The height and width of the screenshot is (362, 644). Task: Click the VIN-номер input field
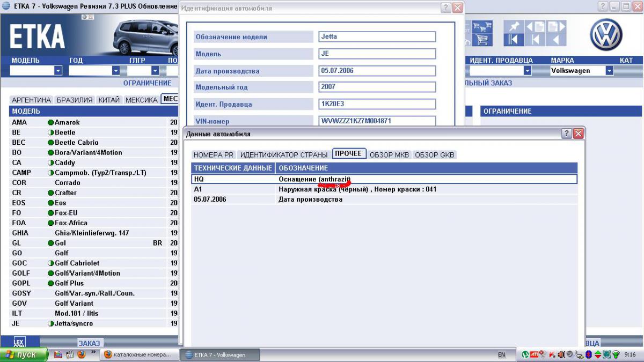point(377,121)
